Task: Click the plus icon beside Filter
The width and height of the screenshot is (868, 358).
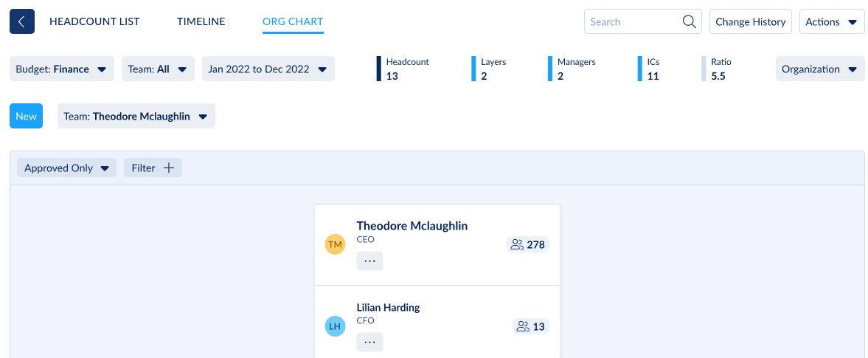Action: 169,168
